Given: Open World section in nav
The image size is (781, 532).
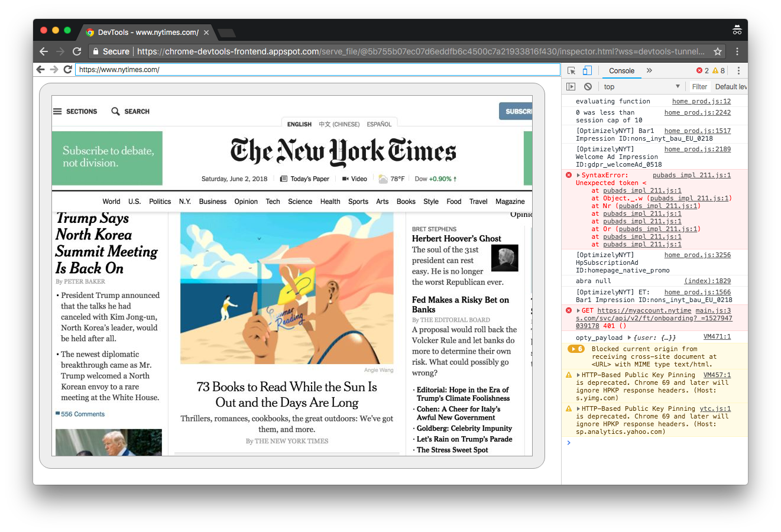Looking at the screenshot, I should click(x=111, y=202).
